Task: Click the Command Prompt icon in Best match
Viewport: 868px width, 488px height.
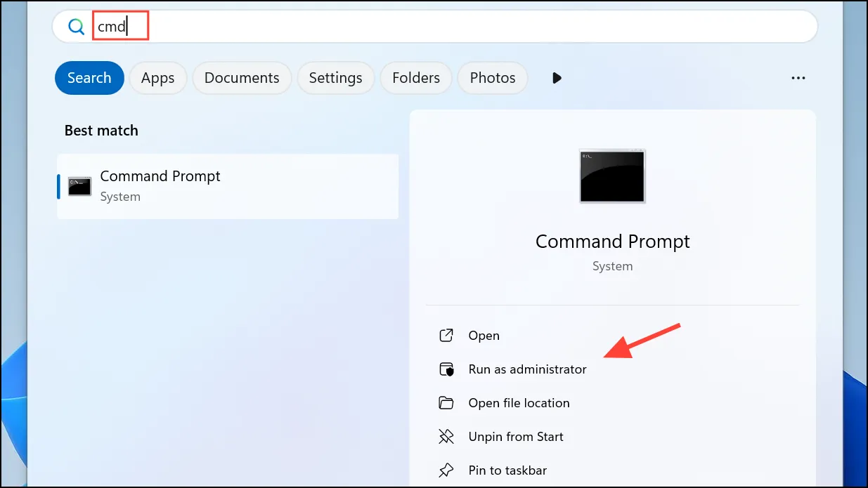Action: 79,186
